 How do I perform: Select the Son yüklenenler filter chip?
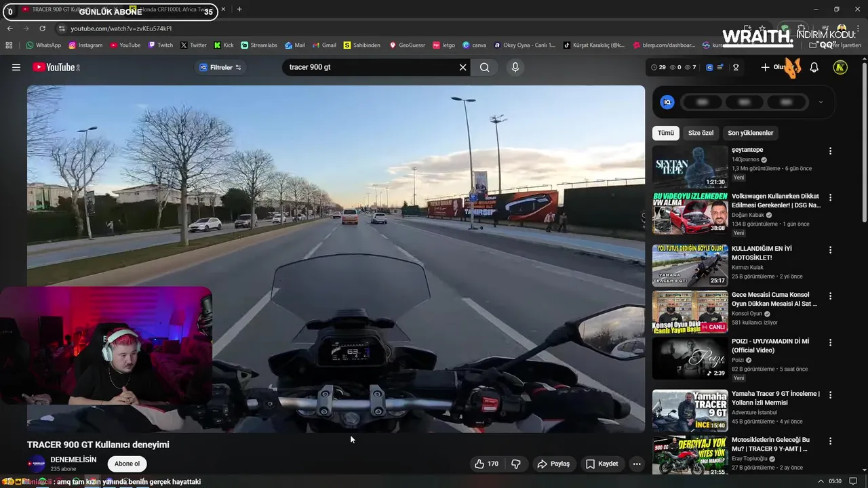pyautogui.click(x=750, y=133)
